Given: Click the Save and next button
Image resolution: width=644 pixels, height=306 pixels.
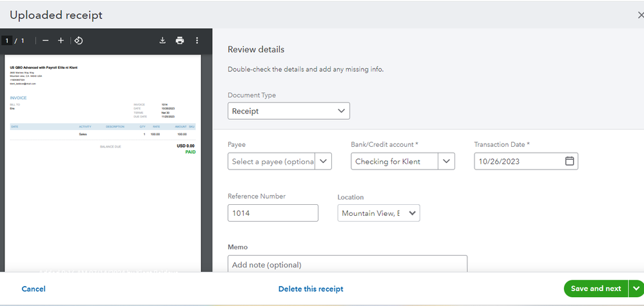Looking at the screenshot, I should [596, 289].
